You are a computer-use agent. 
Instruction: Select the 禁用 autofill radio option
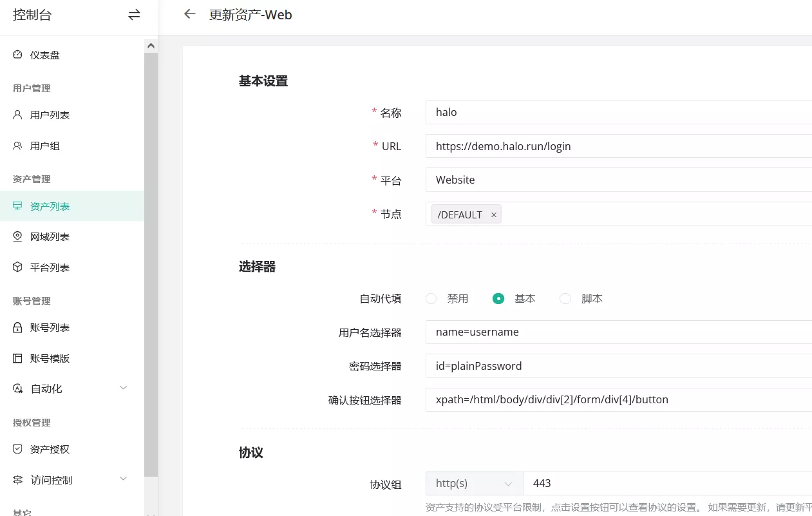pos(431,299)
